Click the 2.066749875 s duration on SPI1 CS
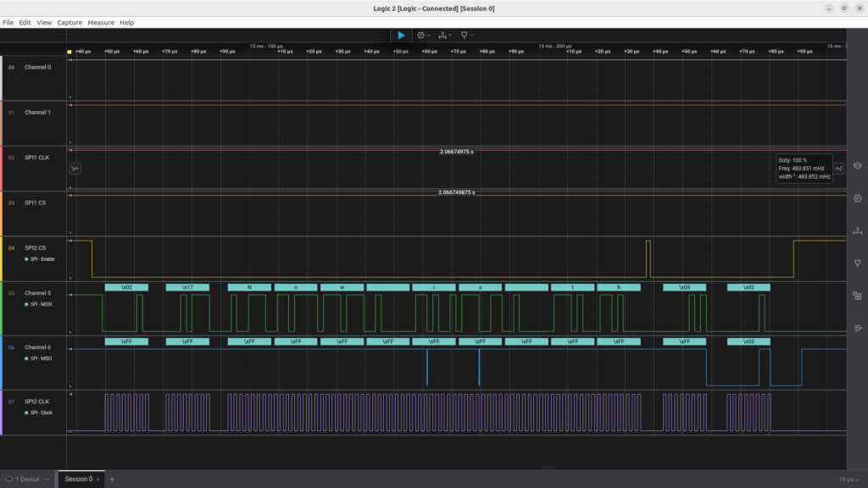868x488 pixels. [x=457, y=192]
